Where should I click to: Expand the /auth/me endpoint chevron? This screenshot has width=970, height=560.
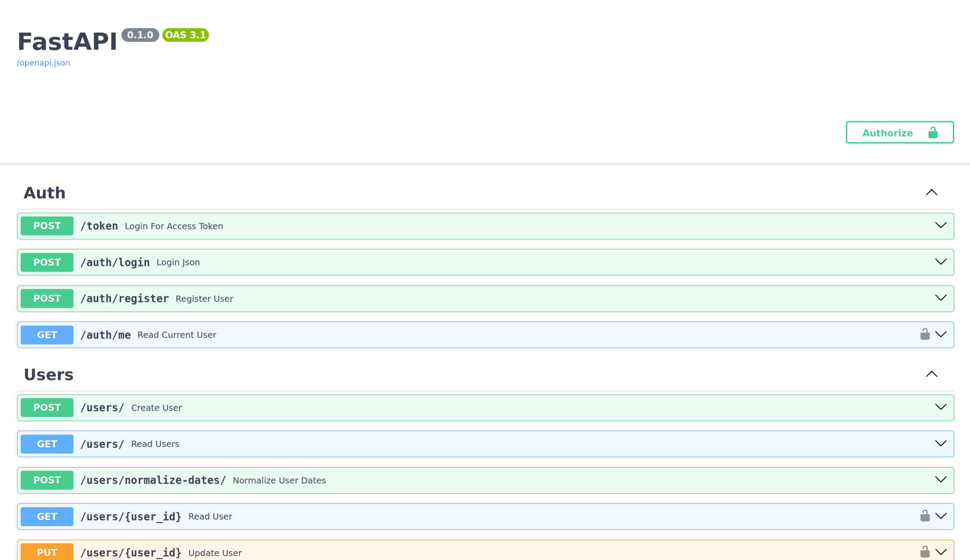[941, 335]
